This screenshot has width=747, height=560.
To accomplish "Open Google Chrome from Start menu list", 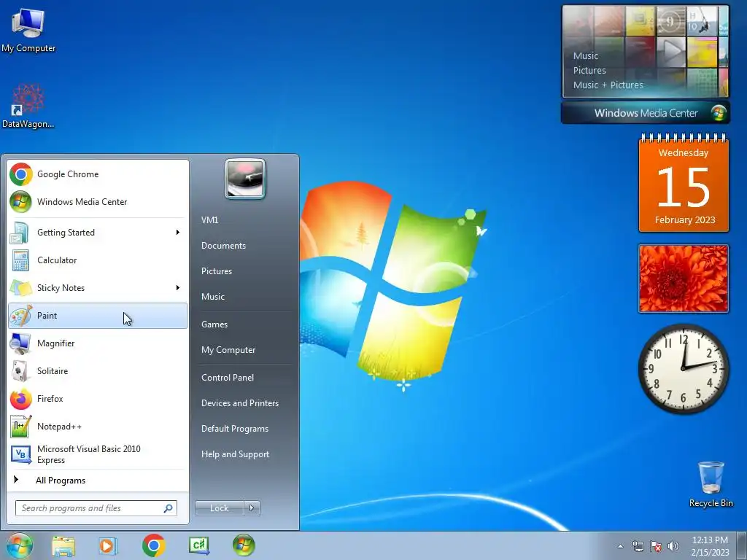I will 98,174.
